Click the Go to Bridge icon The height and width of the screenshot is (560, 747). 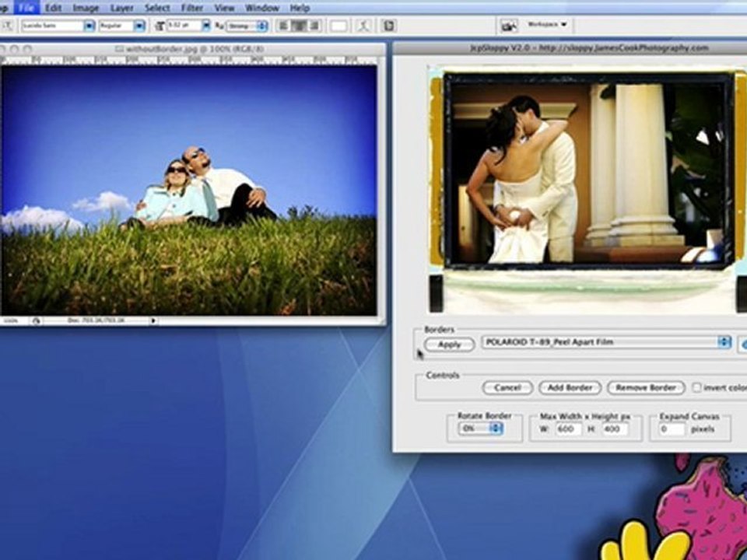[x=508, y=26]
